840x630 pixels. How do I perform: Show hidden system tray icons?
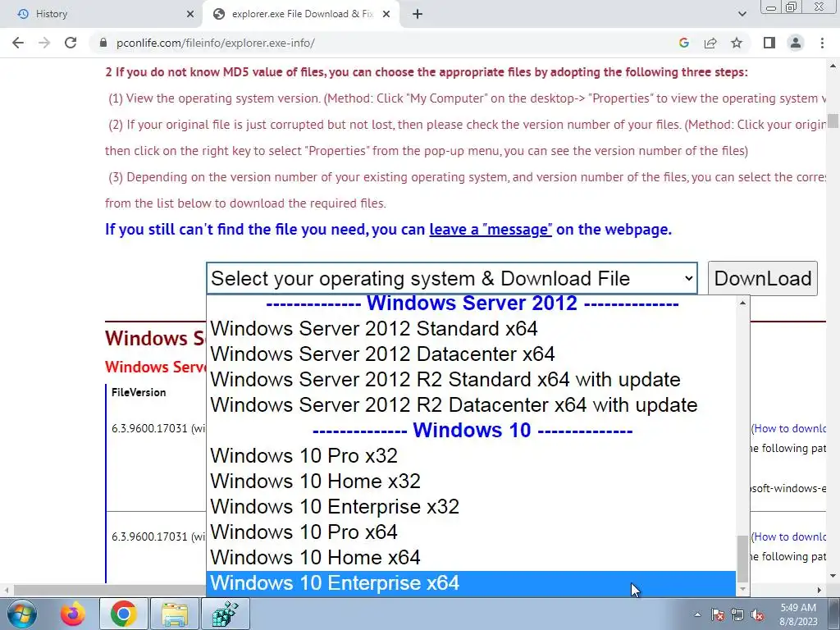(x=697, y=614)
